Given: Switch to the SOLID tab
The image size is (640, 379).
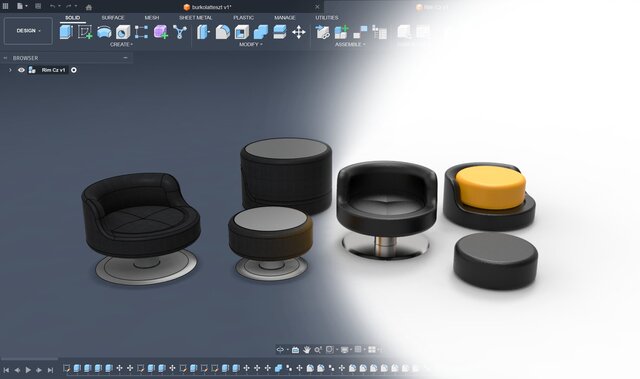Looking at the screenshot, I should coord(73,18).
